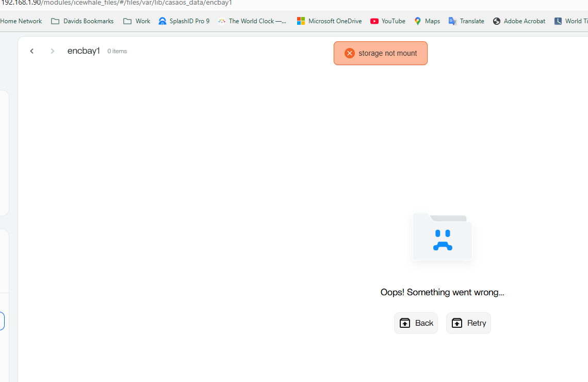Click the browser address bar URL
Image resolution: width=588 pixels, height=382 pixels.
click(x=116, y=3)
